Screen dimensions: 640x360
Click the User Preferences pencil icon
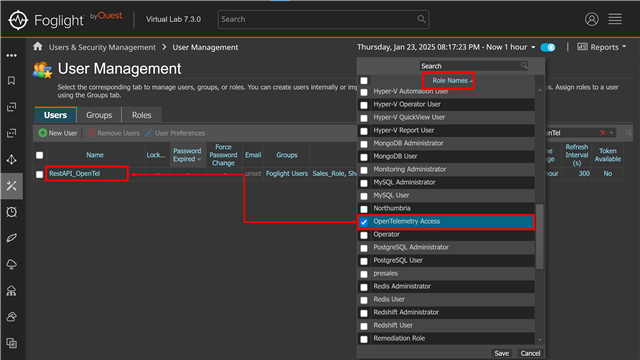tap(149, 133)
